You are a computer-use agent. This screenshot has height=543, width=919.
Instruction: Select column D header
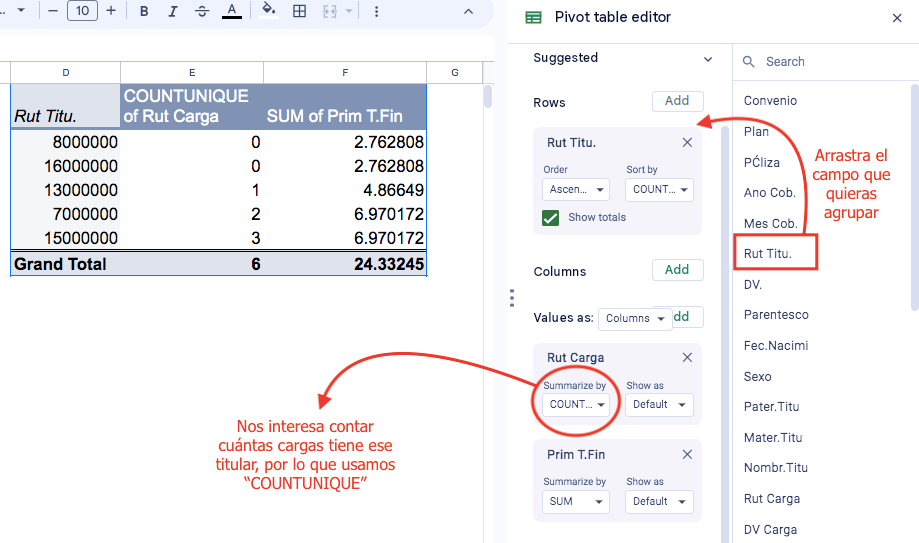point(66,73)
